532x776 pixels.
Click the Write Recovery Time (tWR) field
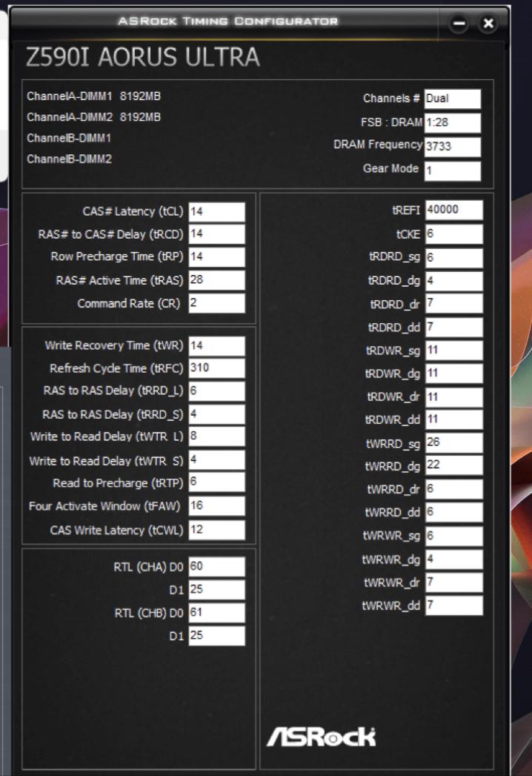coord(217,346)
